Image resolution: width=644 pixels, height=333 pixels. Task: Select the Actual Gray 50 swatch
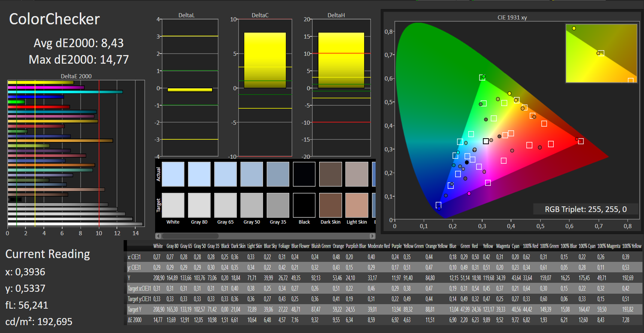pos(252,174)
